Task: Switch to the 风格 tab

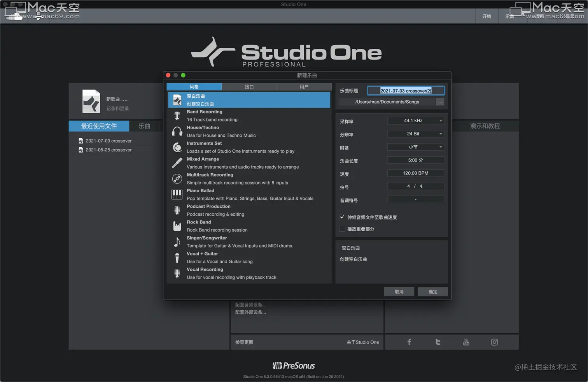Action: (194, 86)
